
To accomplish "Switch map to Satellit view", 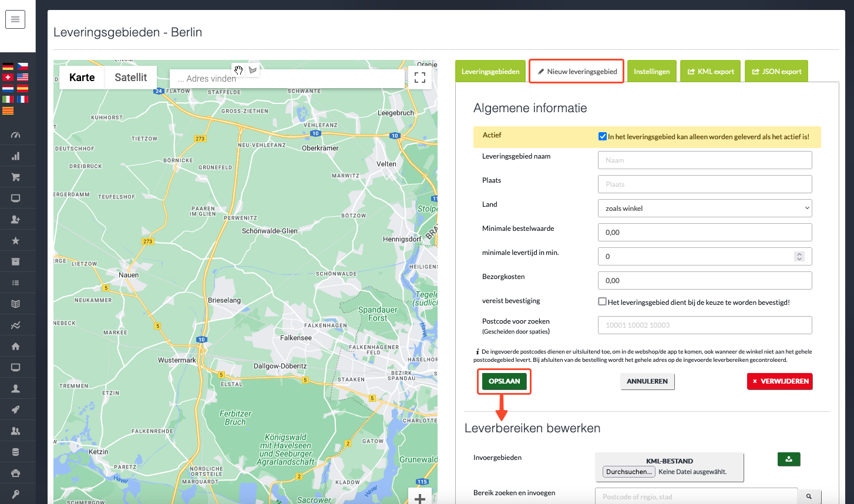I will pyautogui.click(x=131, y=78).
